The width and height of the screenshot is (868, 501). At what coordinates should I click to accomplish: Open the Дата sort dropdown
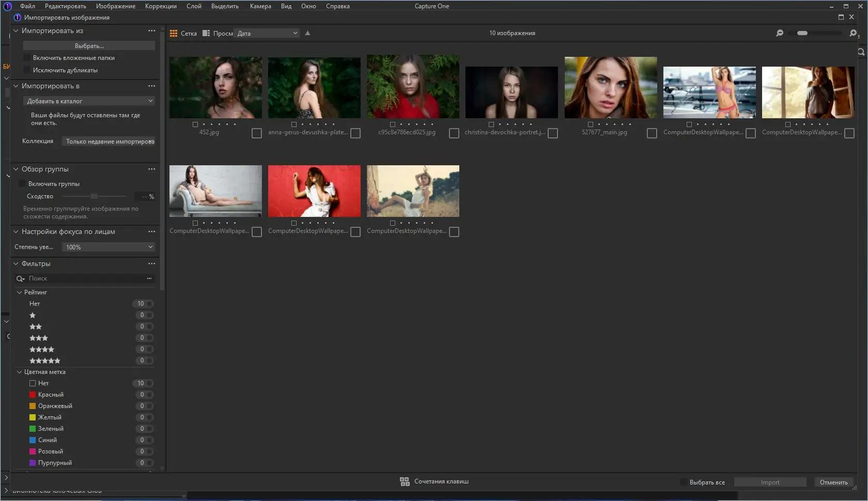click(267, 34)
